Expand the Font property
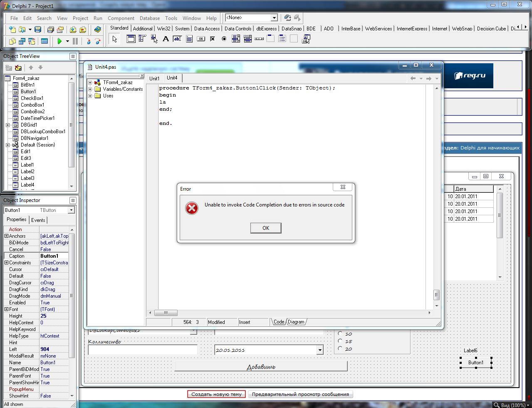Screen dimensions: 532x408 (6, 309)
